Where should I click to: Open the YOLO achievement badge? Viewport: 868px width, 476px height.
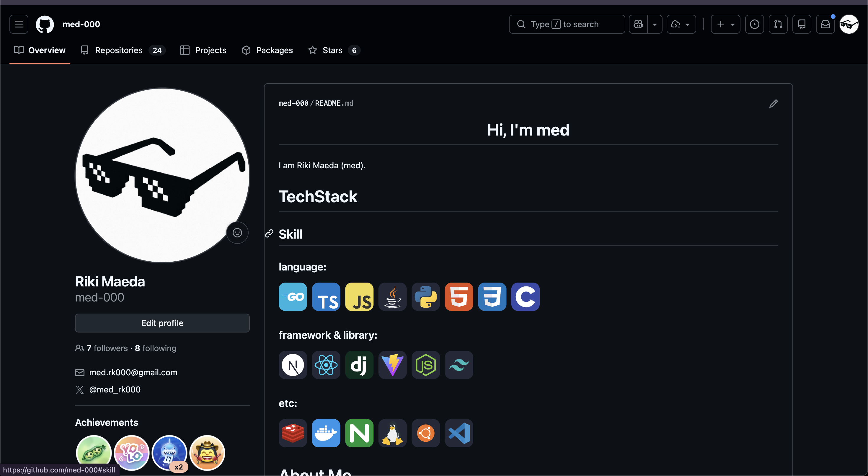[x=131, y=453]
